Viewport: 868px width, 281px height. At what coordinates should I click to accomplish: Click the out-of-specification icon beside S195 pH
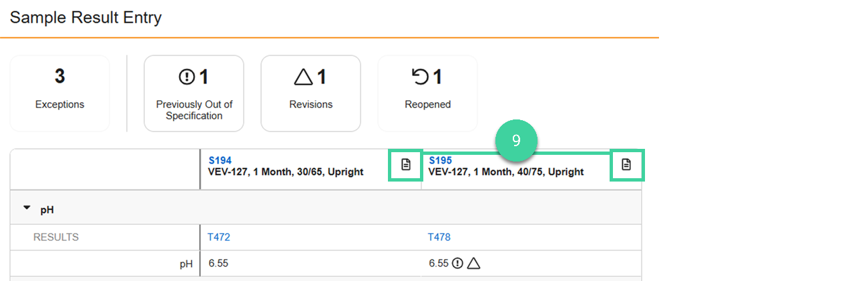coord(457,264)
